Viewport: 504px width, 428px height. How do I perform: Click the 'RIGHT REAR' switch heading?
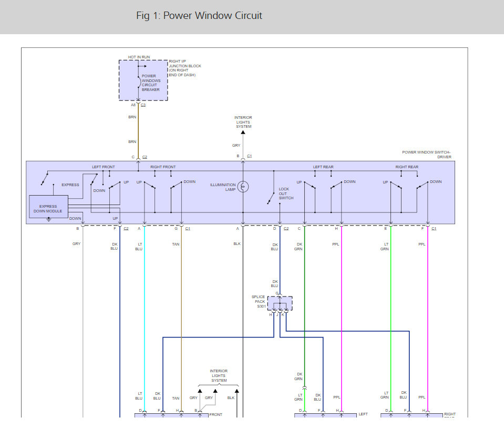pyautogui.click(x=407, y=167)
